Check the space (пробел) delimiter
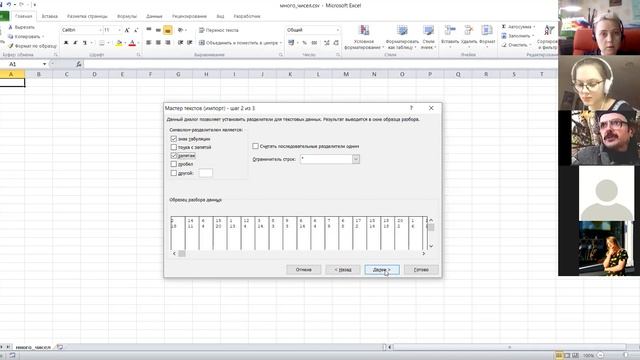640x360 pixels. pyautogui.click(x=173, y=164)
